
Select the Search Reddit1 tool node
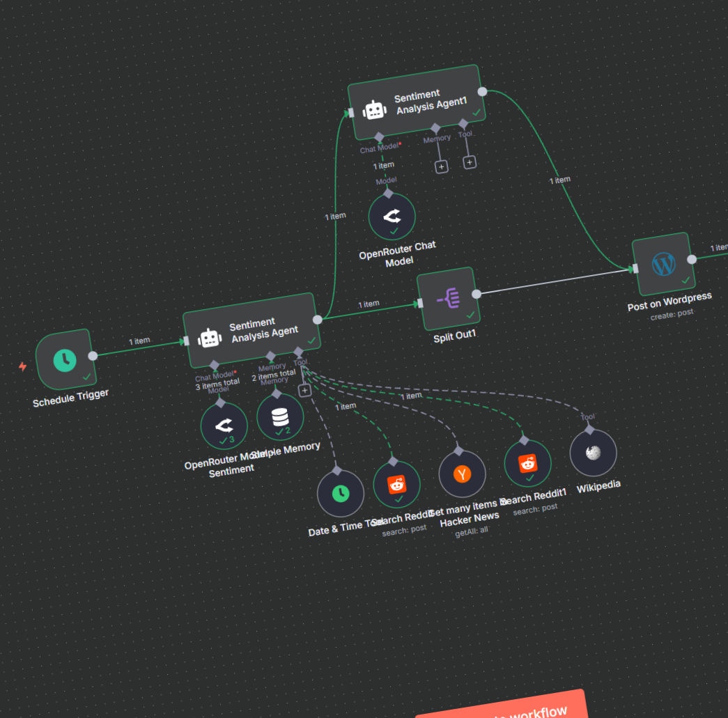527,463
